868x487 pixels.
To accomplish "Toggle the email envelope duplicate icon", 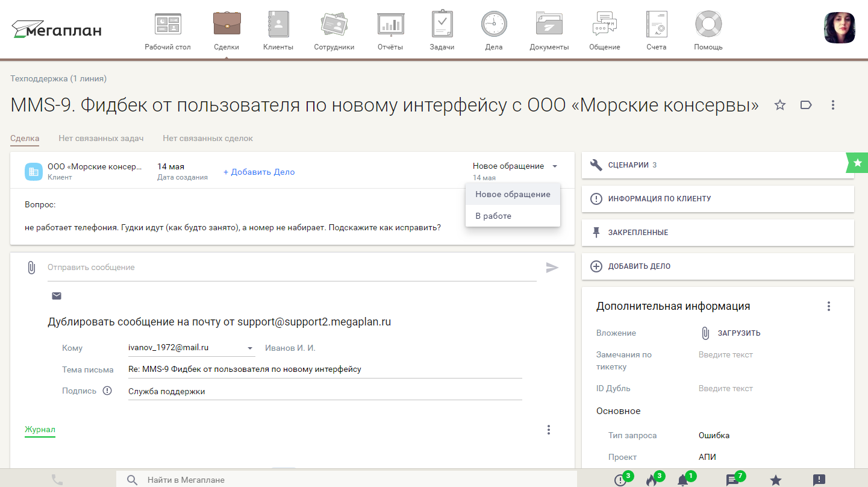I will (57, 296).
